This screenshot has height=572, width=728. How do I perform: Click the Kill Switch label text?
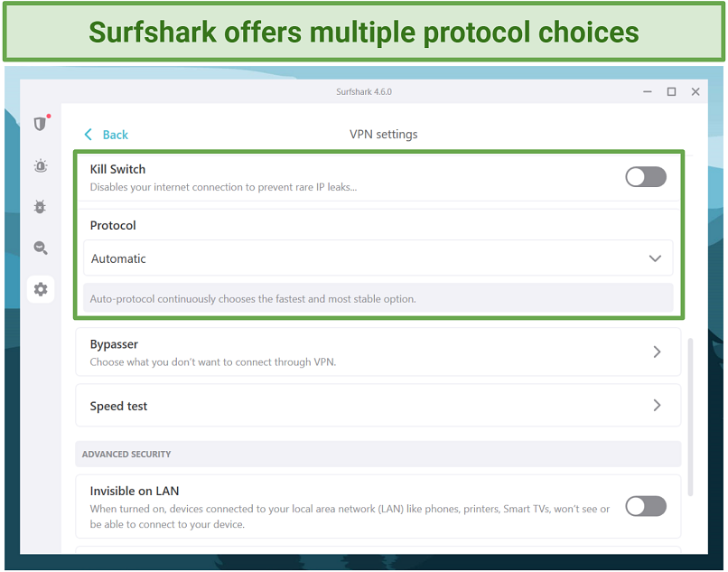[117, 169]
